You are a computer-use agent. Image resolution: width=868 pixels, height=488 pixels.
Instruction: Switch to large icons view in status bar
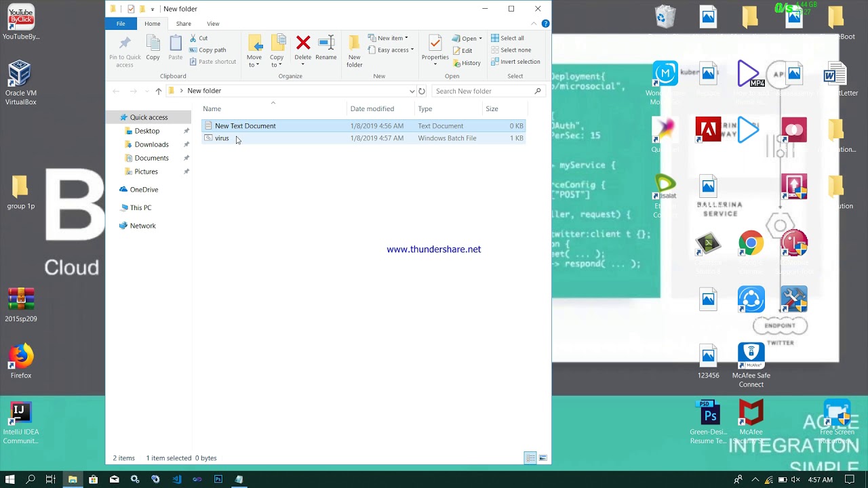(x=542, y=458)
